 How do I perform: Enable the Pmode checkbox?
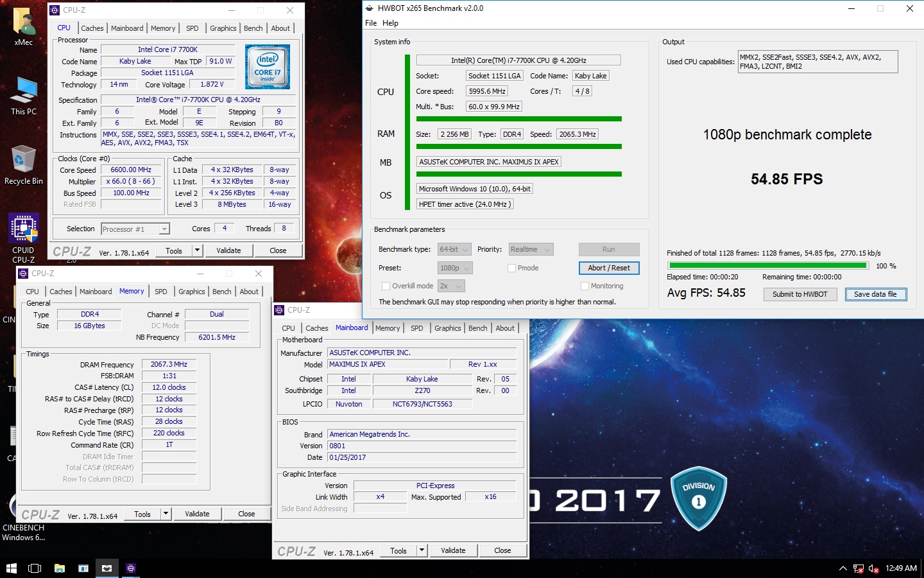tap(511, 268)
